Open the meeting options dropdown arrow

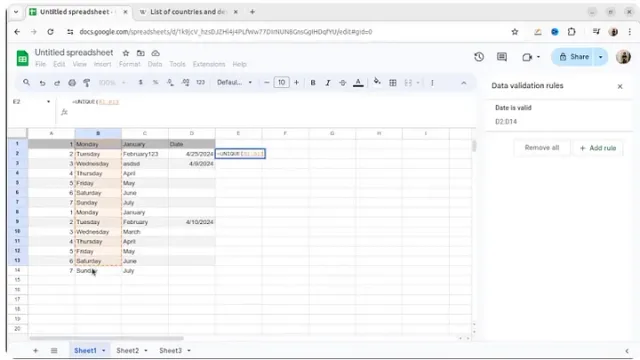click(538, 57)
